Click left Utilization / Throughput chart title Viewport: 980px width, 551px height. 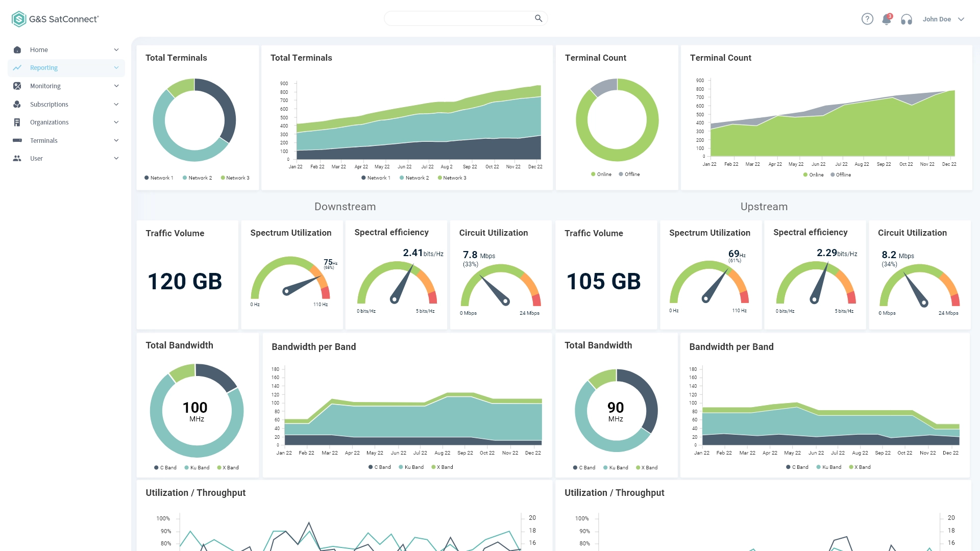[x=195, y=493]
